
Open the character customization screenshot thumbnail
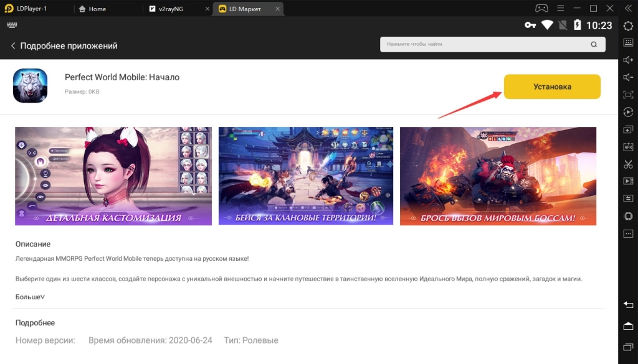(x=113, y=176)
